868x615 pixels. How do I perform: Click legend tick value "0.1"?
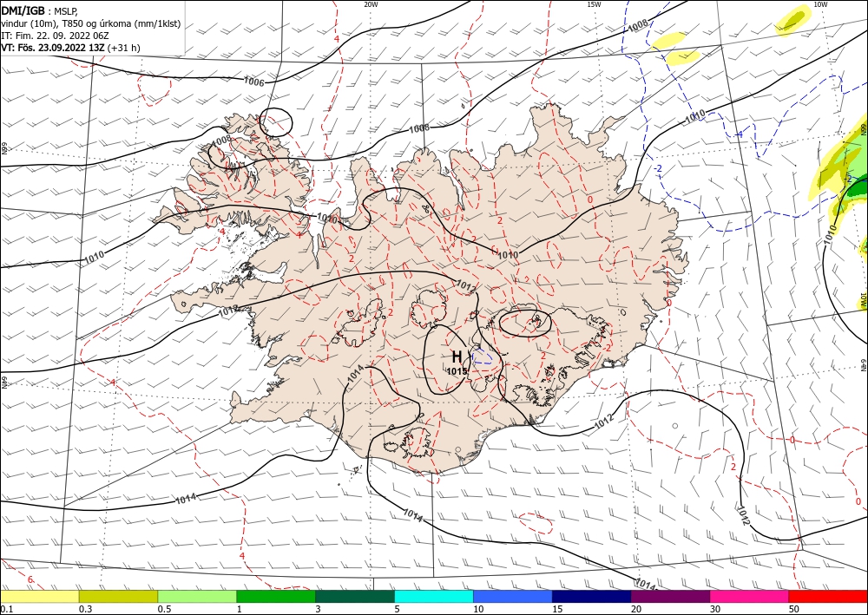7,609
